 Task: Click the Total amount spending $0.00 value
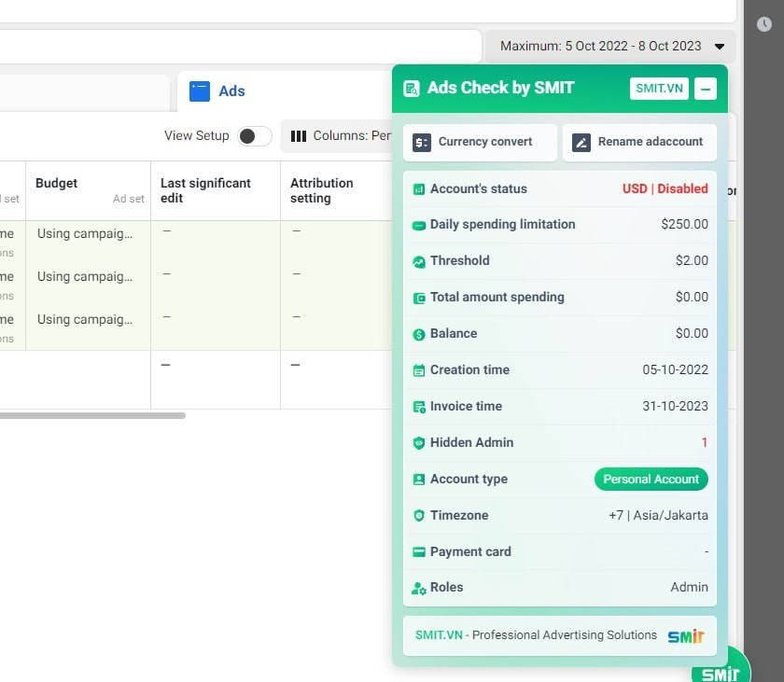pyautogui.click(x=692, y=298)
